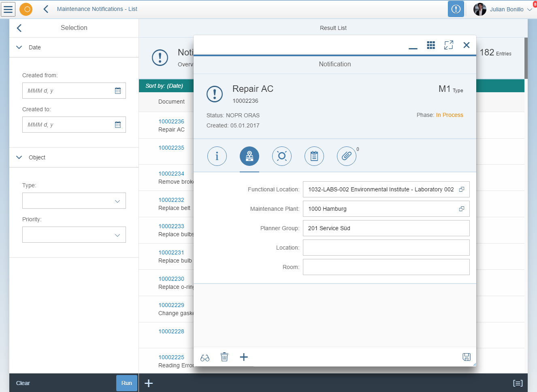
Task: Switch to the general info tab
Action: click(217, 156)
